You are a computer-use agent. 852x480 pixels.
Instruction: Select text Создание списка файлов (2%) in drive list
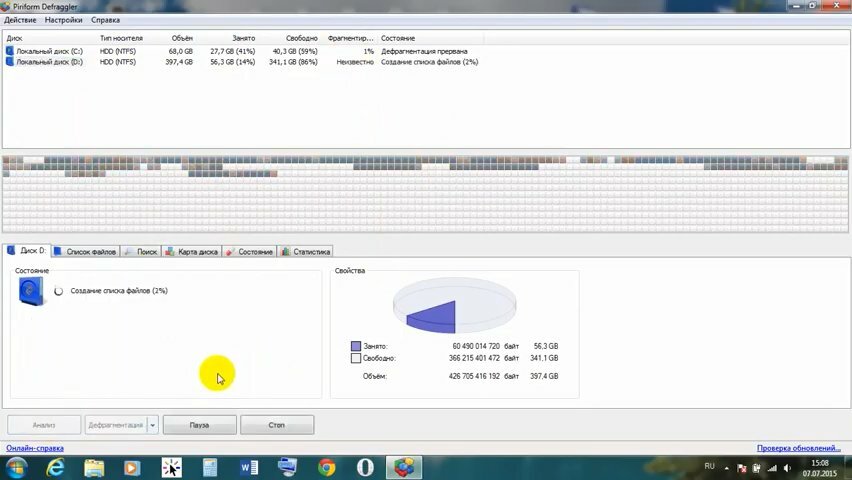[x=429, y=62]
